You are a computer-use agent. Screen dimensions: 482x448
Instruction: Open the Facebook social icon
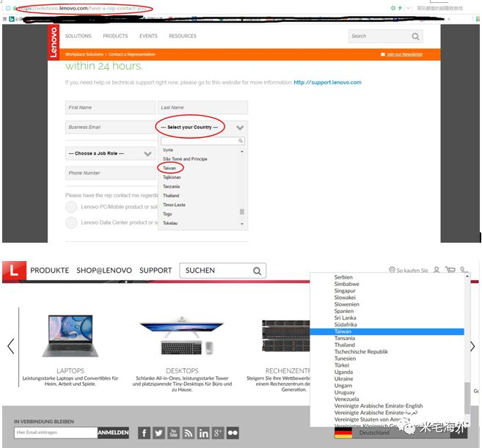(x=144, y=433)
